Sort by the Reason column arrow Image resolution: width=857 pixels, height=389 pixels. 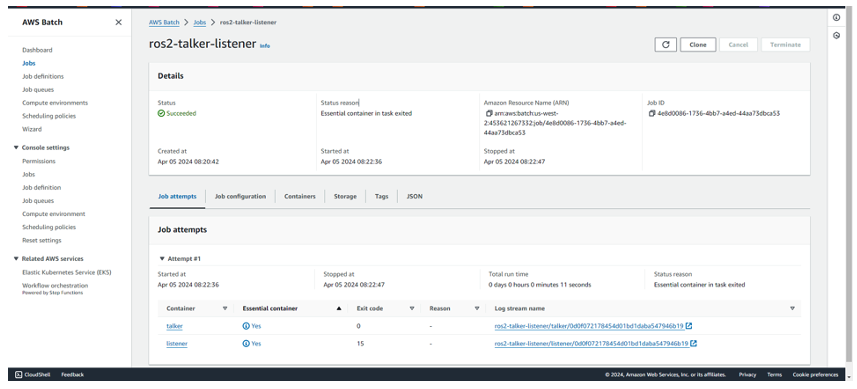(477, 308)
